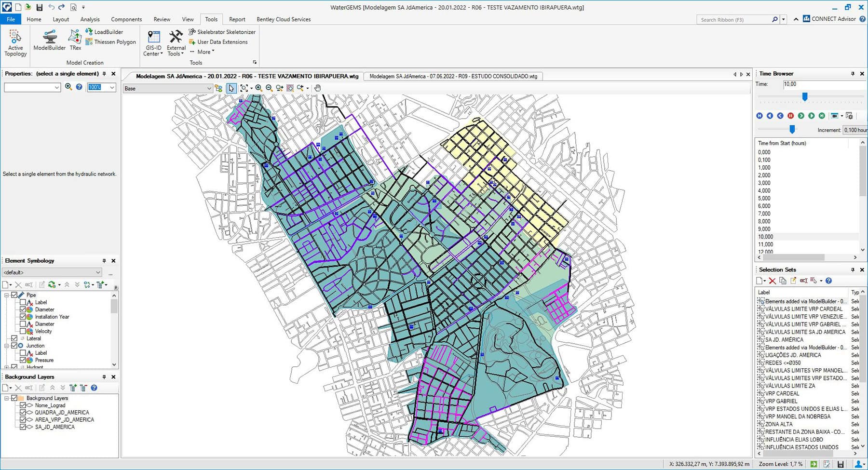
Task: Delete selection set with red X
Action: tap(772, 281)
